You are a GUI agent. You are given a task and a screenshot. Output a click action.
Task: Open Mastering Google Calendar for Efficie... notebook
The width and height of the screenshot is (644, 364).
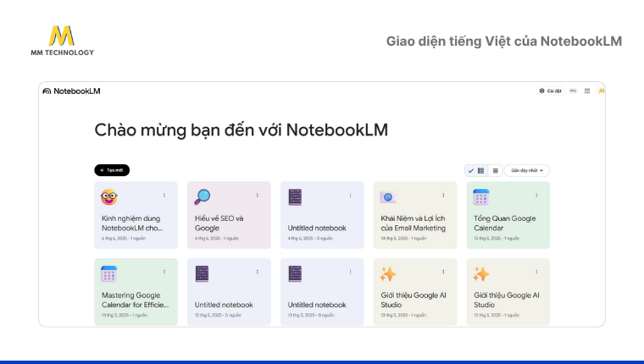pos(136,292)
